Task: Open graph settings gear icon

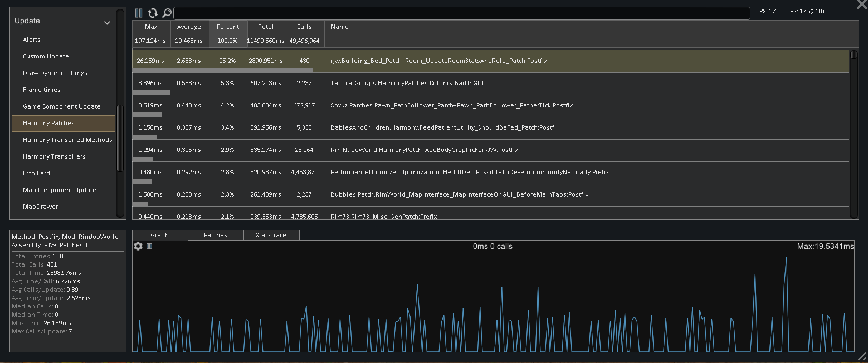Action: pyautogui.click(x=139, y=246)
